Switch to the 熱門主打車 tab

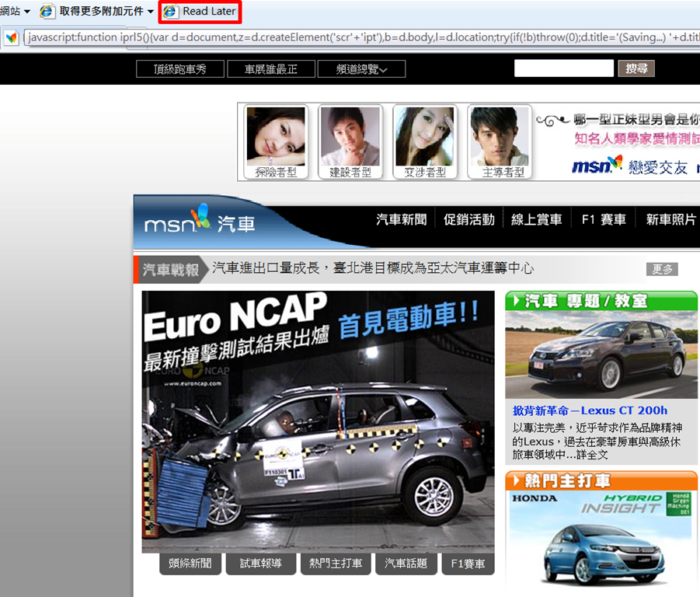[336, 564]
